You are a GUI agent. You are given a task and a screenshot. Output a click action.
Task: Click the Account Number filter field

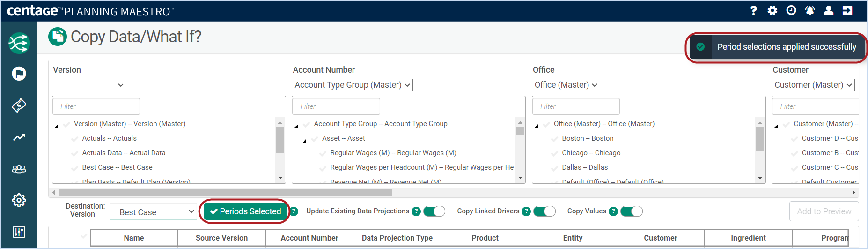coord(336,106)
